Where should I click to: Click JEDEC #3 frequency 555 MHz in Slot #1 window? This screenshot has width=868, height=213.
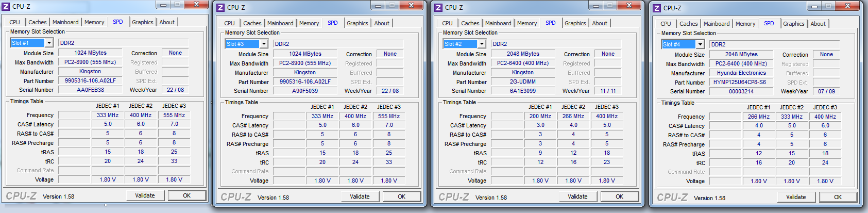tap(174, 115)
